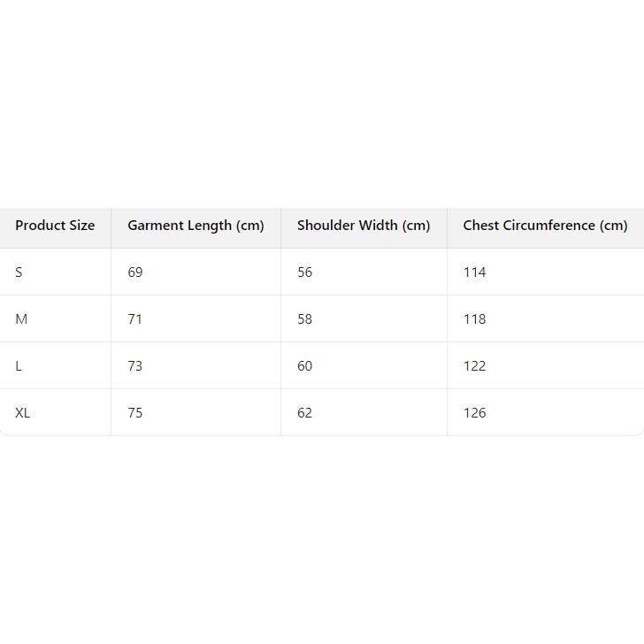Click chest circumference value 122
644x644 pixels.
[475, 366]
